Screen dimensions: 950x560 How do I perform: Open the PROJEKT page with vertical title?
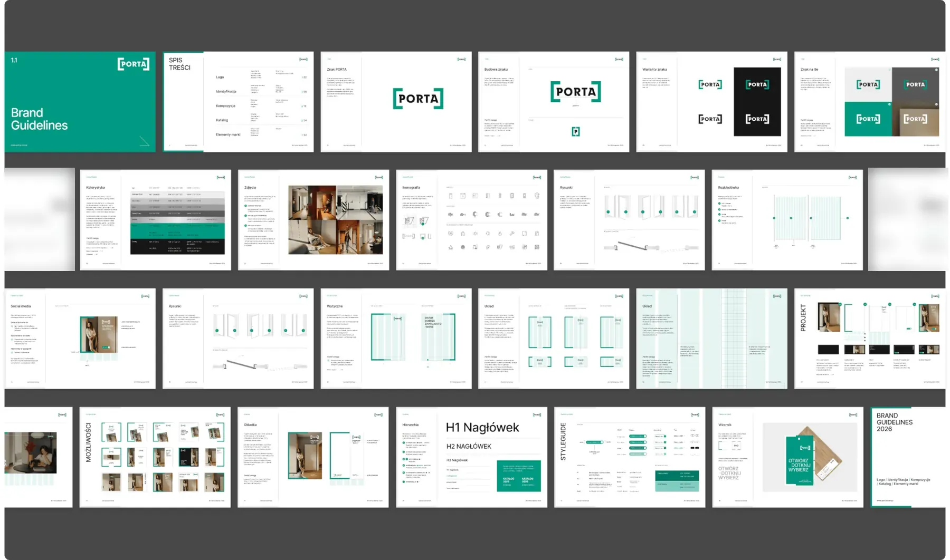870,339
